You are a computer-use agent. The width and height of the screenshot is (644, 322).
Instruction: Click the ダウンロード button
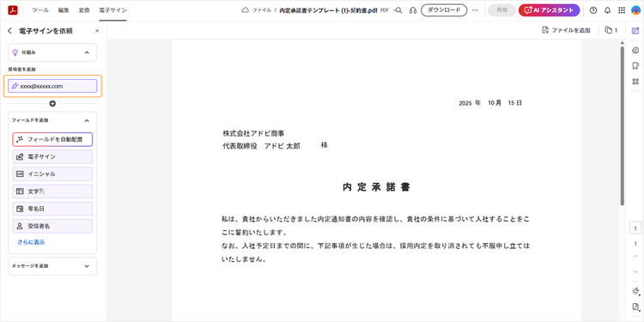(x=444, y=10)
